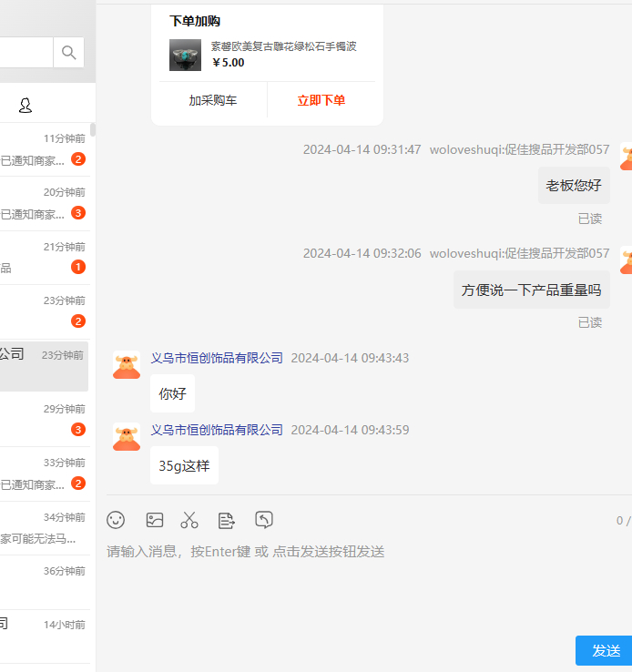Click the search magnifier icon

pos(68,53)
